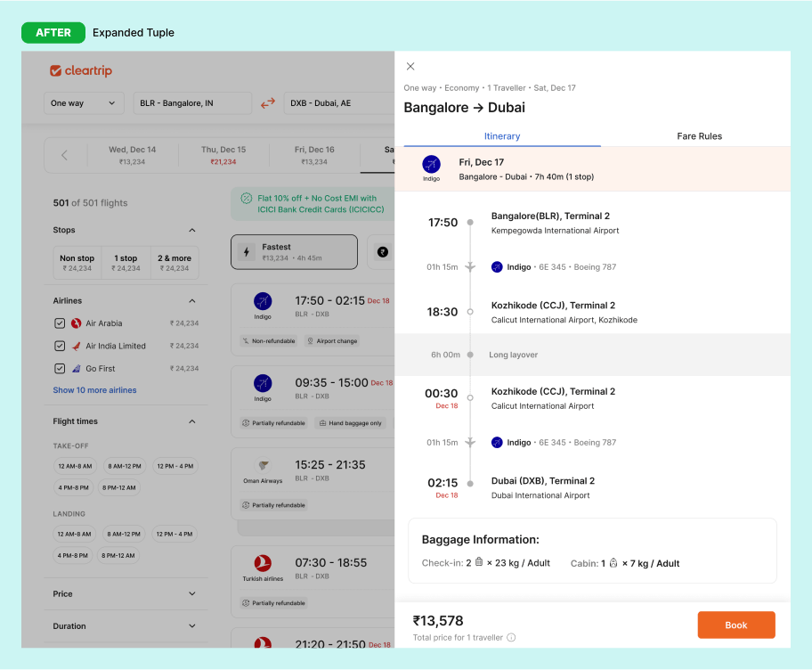Expand the Price filter section
The width and height of the screenshot is (812, 670).
pos(191,594)
